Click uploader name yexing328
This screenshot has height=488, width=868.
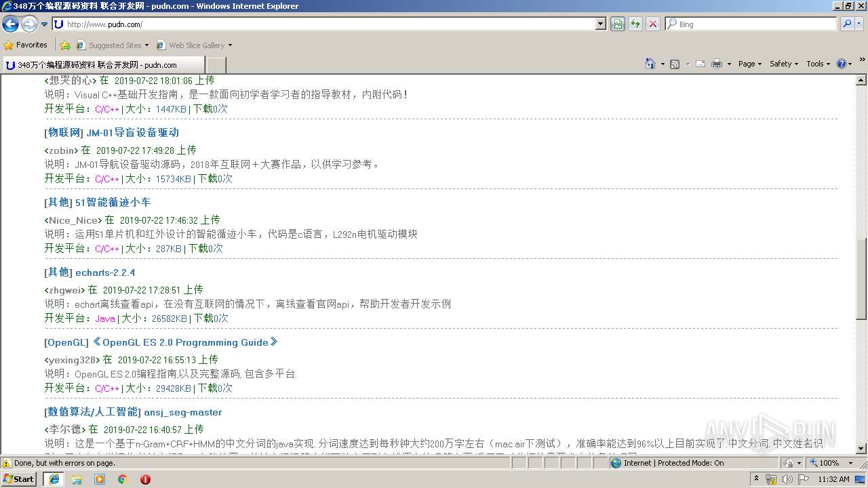point(73,360)
